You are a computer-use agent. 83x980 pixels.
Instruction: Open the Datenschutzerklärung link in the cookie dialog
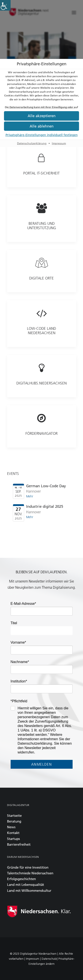32,143
